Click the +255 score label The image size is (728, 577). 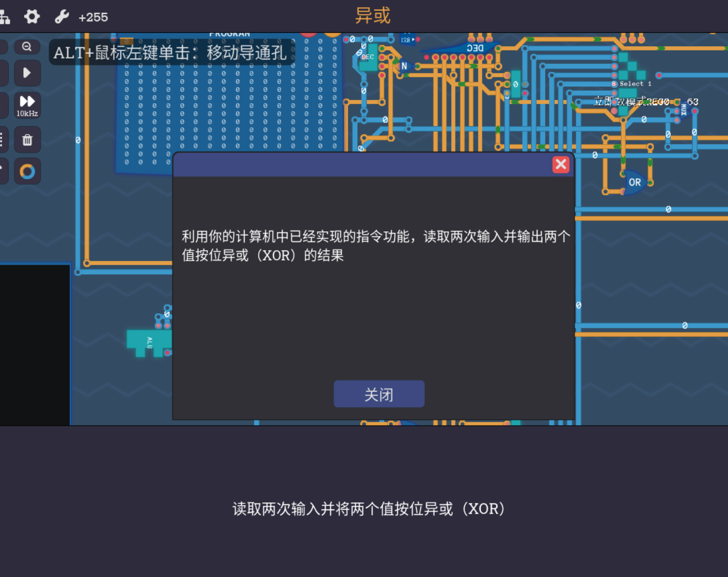(93, 17)
